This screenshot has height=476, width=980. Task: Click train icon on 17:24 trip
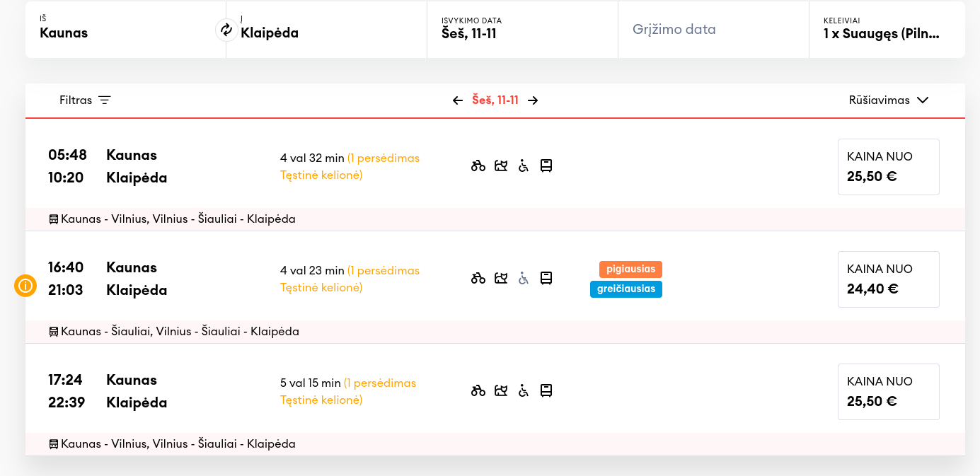tap(546, 390)
